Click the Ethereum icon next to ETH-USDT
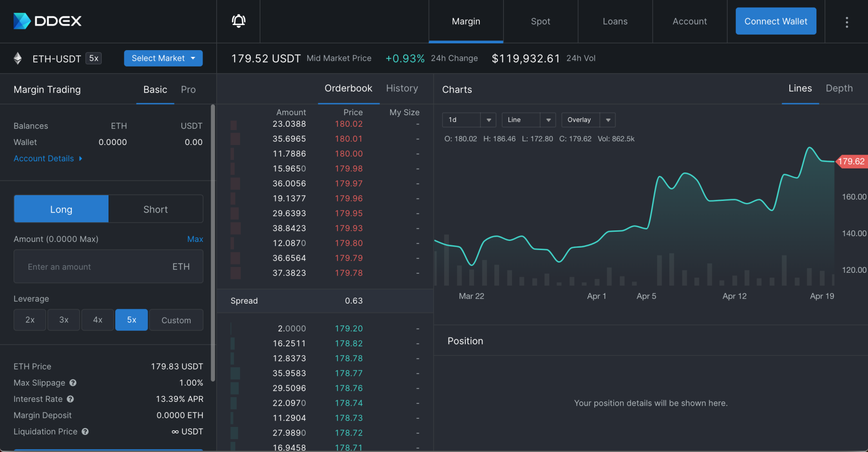This screenshot has height=452, width=868. pos(17,58)
